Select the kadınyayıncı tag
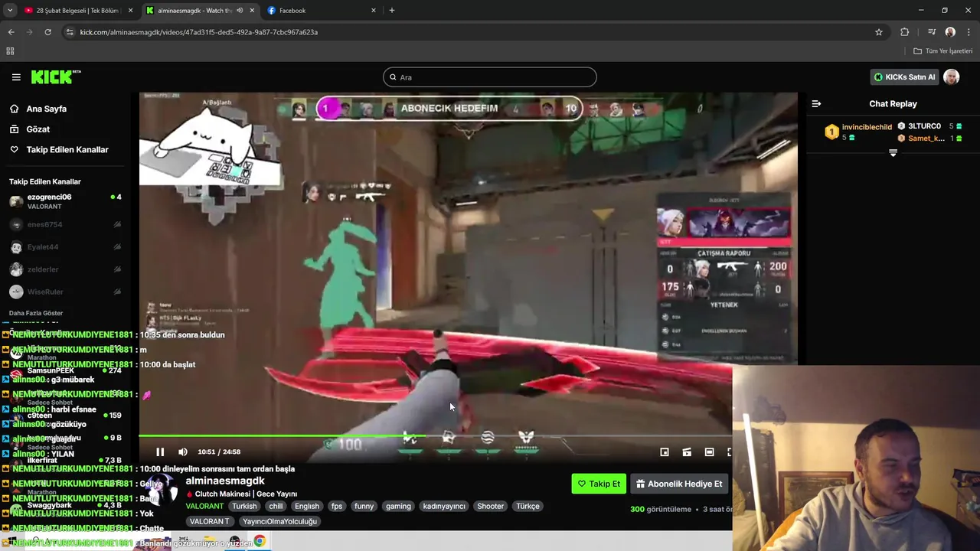 [444, 506]
